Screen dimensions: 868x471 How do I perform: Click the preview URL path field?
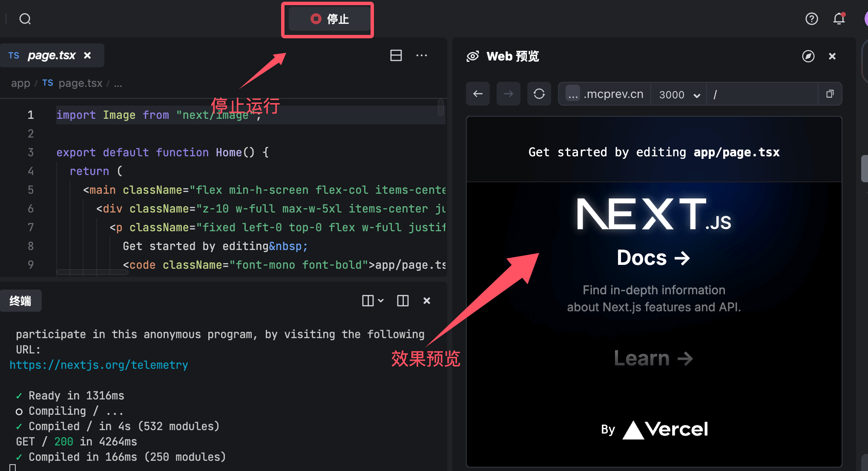pos(762,94)
